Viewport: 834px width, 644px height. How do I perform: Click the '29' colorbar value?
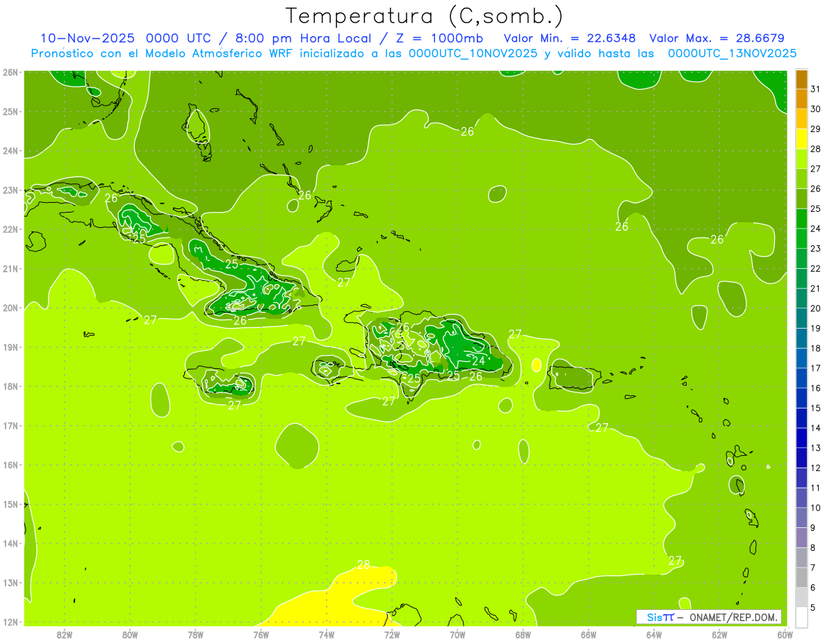[x=816, y=129]
